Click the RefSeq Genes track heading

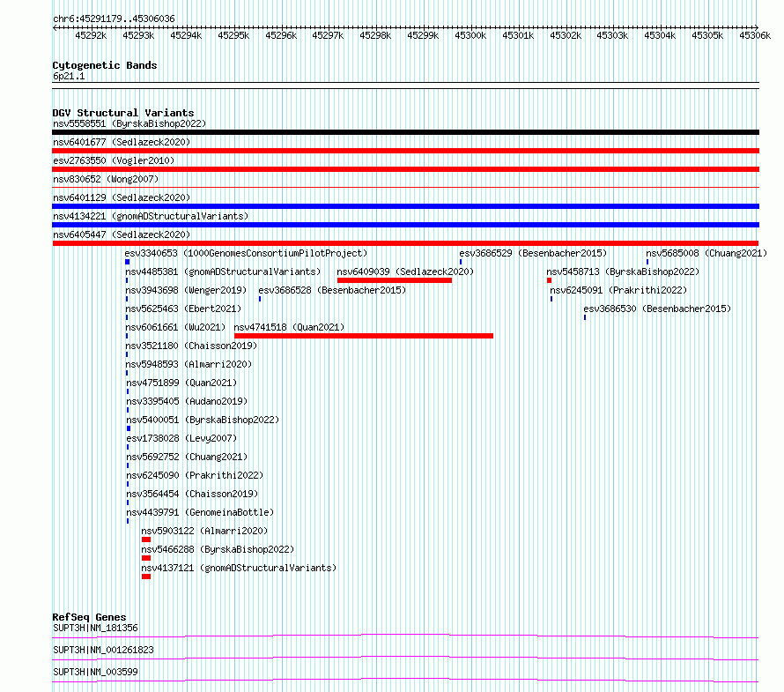pos(89,617)
